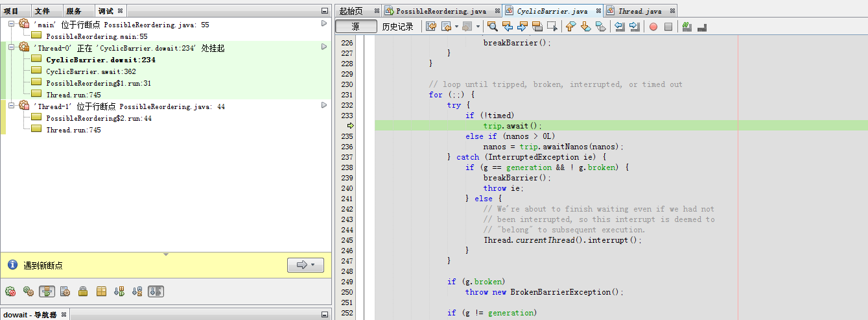
Task: Collapse the 'Thread-1' tree node
Action: click(12, 106)
